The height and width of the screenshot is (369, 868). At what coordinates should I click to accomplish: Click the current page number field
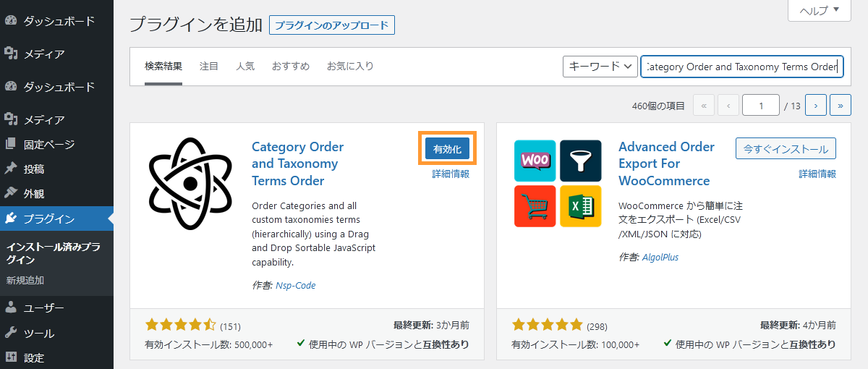point(760,106)
